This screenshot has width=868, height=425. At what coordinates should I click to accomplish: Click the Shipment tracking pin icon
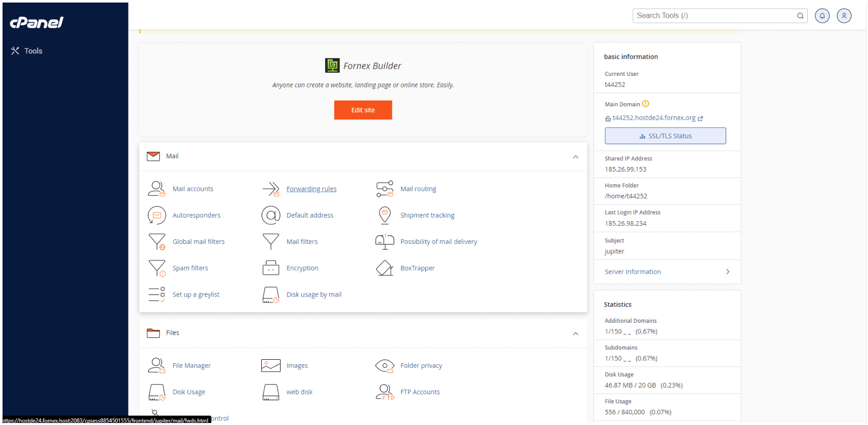click(x=385, y=216)
